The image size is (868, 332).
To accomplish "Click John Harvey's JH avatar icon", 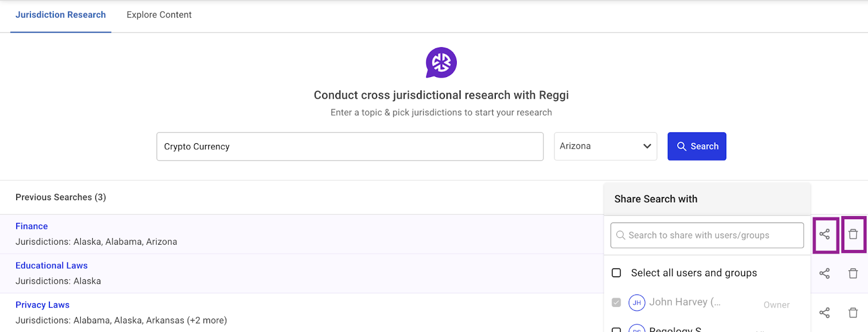I will click(636, 302).
